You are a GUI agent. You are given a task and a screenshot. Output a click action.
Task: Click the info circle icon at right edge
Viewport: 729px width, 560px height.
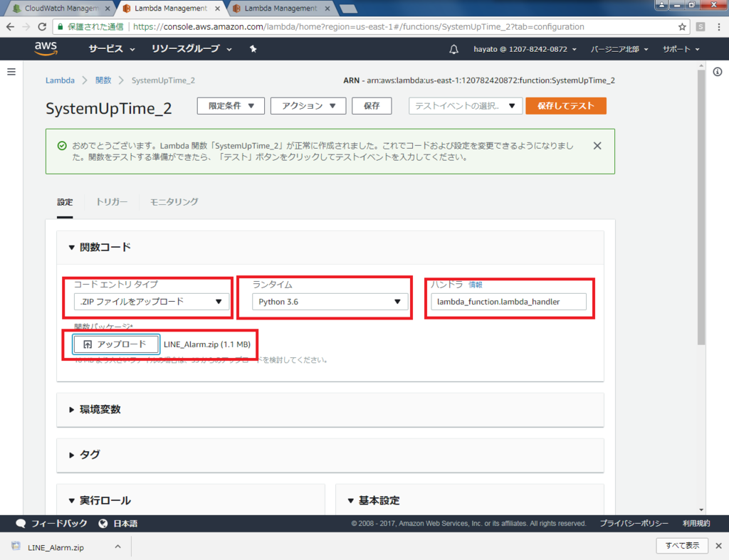tap(718, 72)
